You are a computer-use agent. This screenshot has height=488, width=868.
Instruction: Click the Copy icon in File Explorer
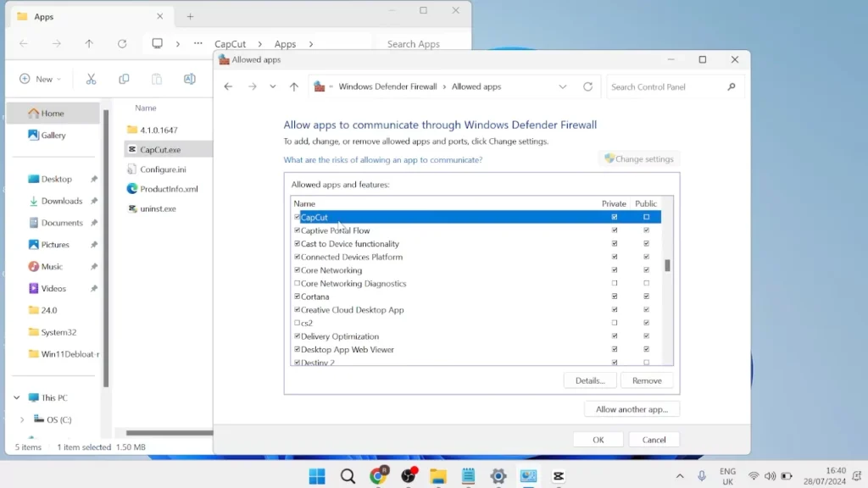[x=124, y=79]
